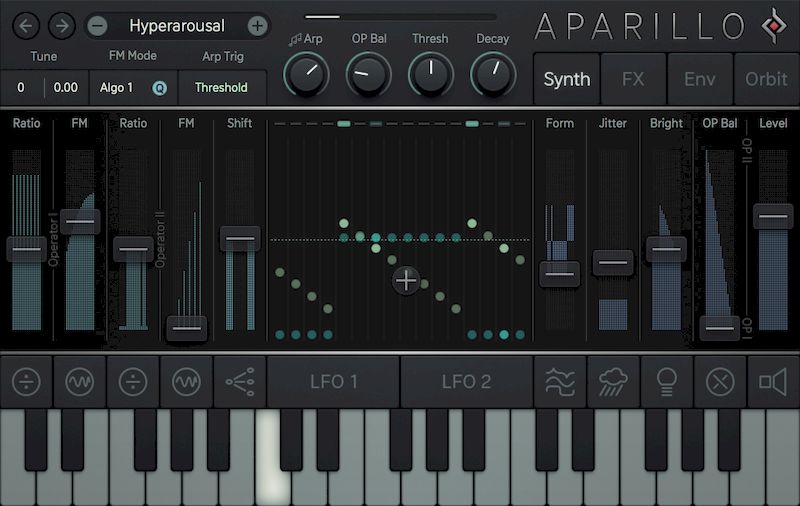Go to next preset with right arrow
Screen dimensions: 800x506
click(x=62, y=26)
